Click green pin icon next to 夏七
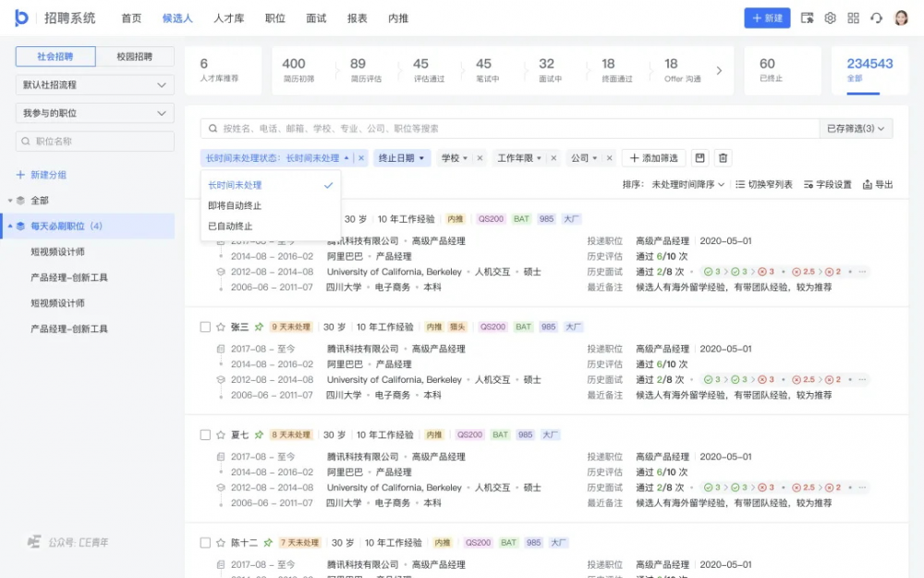This screenshot has width=924, height=578. click(259, 435)
